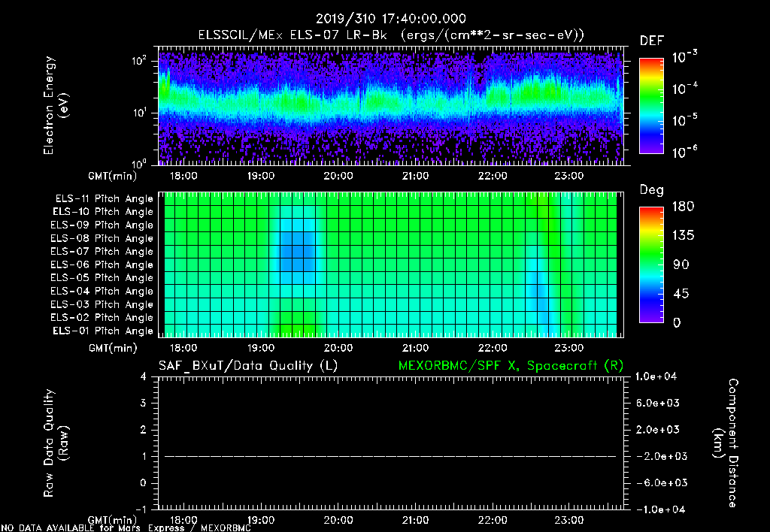Select the ELS-08 Pitch Angle row label

tap(102, 238)
